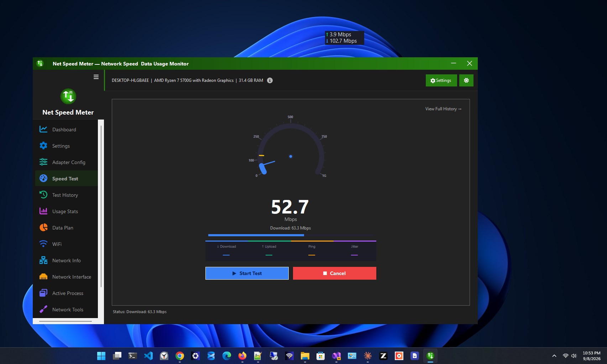Screen dimensions: 607x364
Task: Open File Explorer from taskbar
Action: pyautogui.click(x=305, y=356)
